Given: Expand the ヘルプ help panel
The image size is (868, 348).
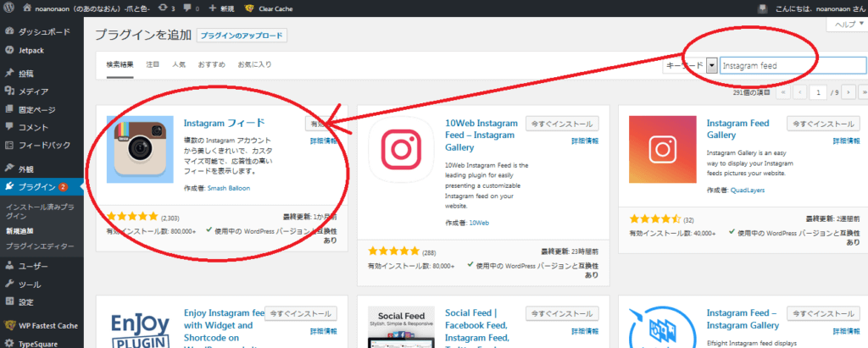Looking at the screenshot, I should click(848, 24).
